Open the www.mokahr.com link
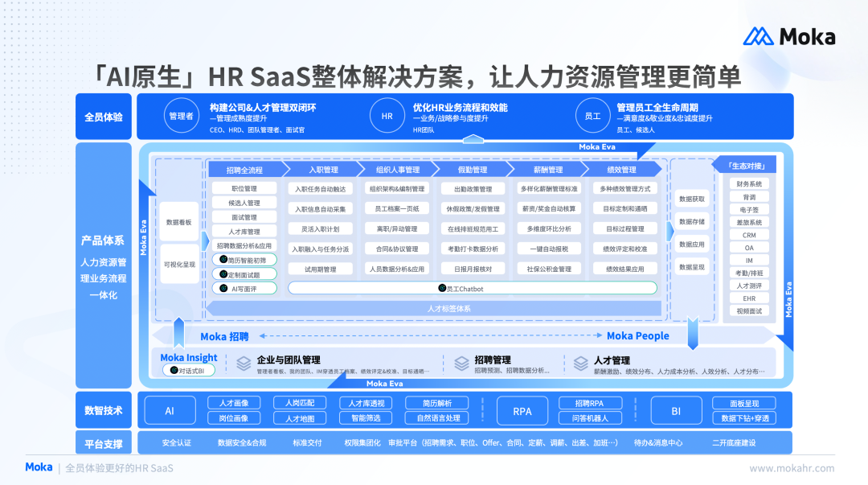868x485 pixels. tap(792, 468)
